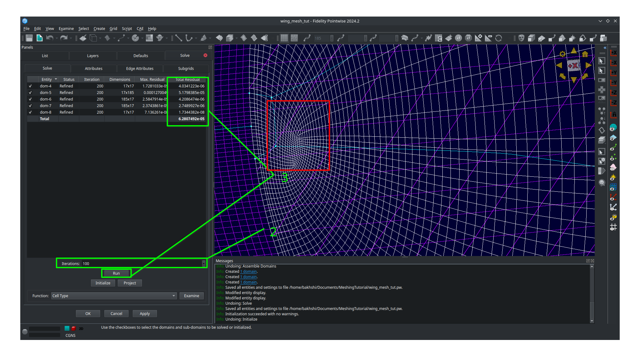Viewport: 640px width, 364px height.
Task: Undo the last action
Action: [x=50, y=38]
